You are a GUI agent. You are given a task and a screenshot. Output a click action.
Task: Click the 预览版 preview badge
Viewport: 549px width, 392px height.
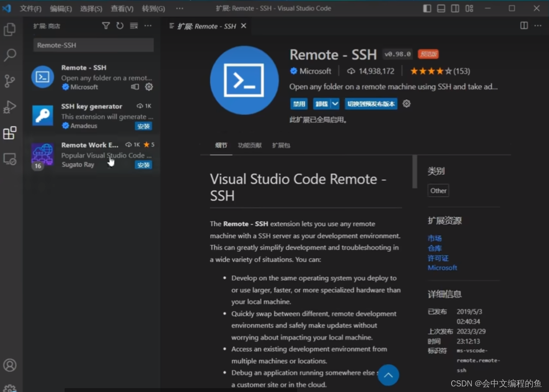pos(428,54)
